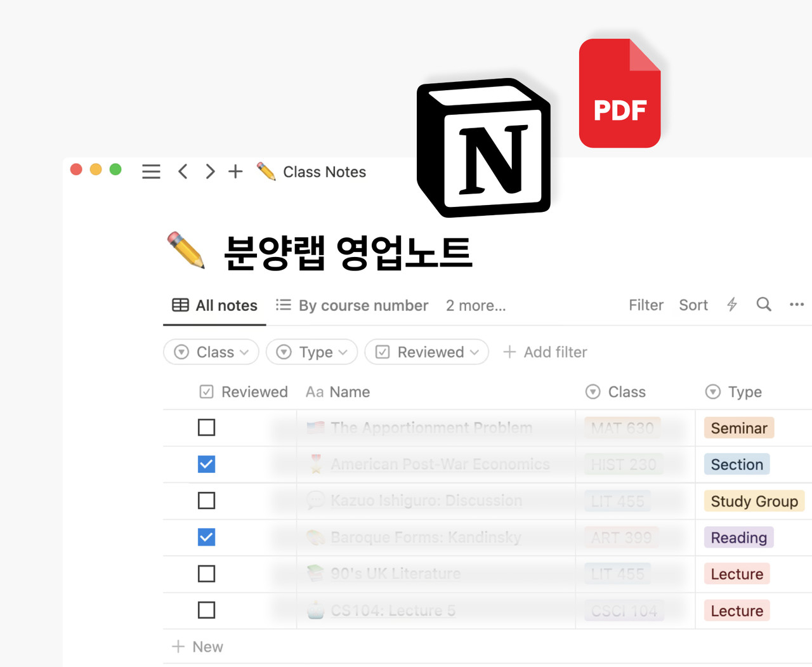Click the ART 399 class tag
The height and width of the screenshot is (667, 812).
point(622,538)
